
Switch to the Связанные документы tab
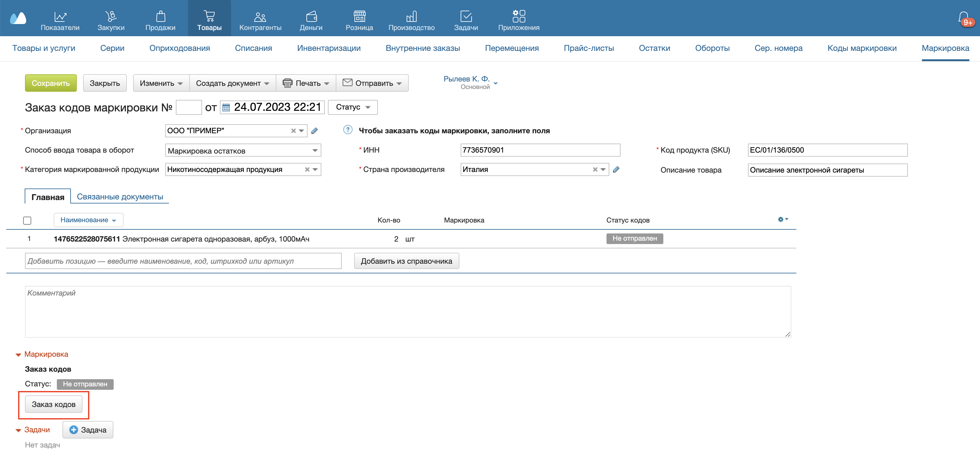click(x=120, y=197)
